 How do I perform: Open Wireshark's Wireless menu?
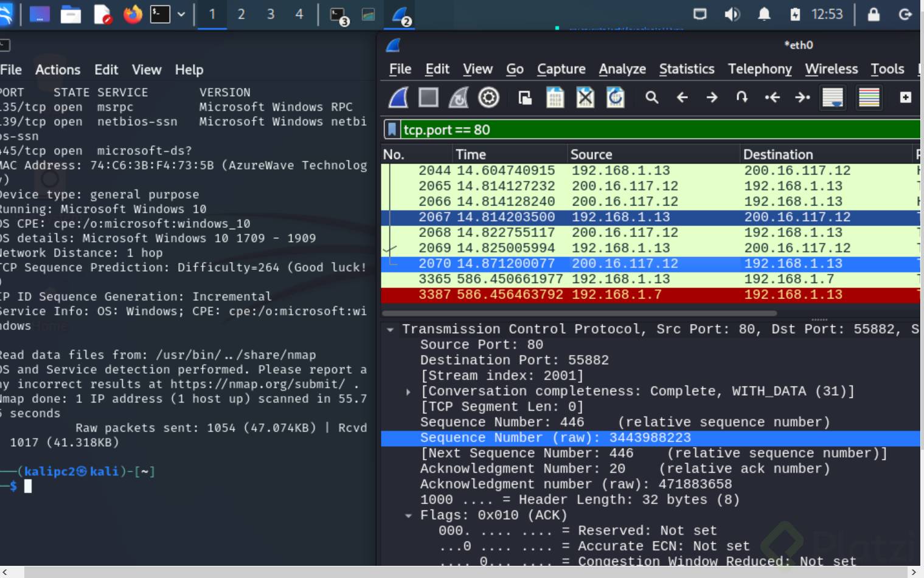pyautogui.click(x=832, y=69)
